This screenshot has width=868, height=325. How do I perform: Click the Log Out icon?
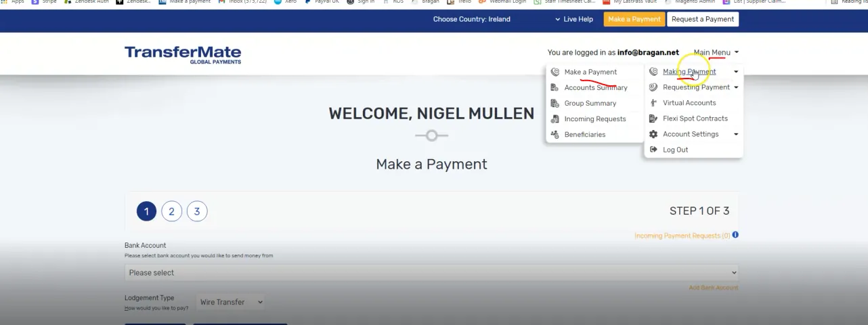point(653,150)
